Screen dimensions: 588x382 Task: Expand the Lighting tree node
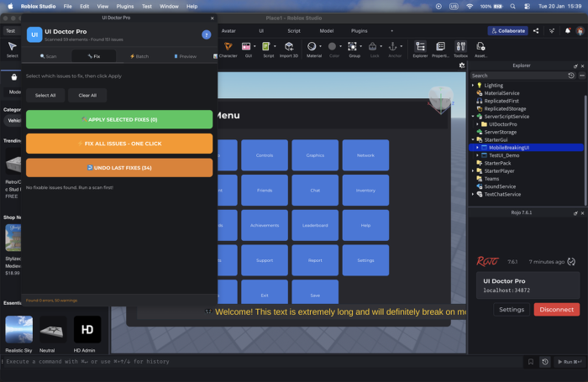473,86
